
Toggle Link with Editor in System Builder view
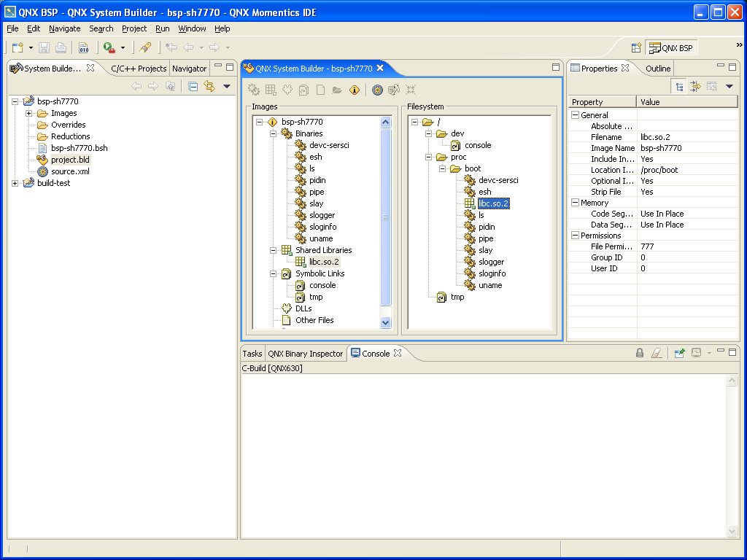(210, 86)
